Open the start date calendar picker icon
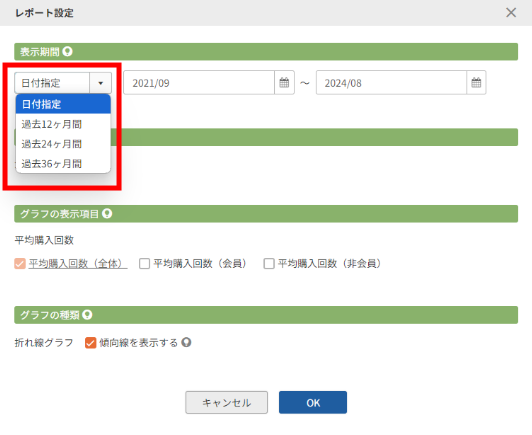This screenshot has width=532, height=435. pos(284,82)
